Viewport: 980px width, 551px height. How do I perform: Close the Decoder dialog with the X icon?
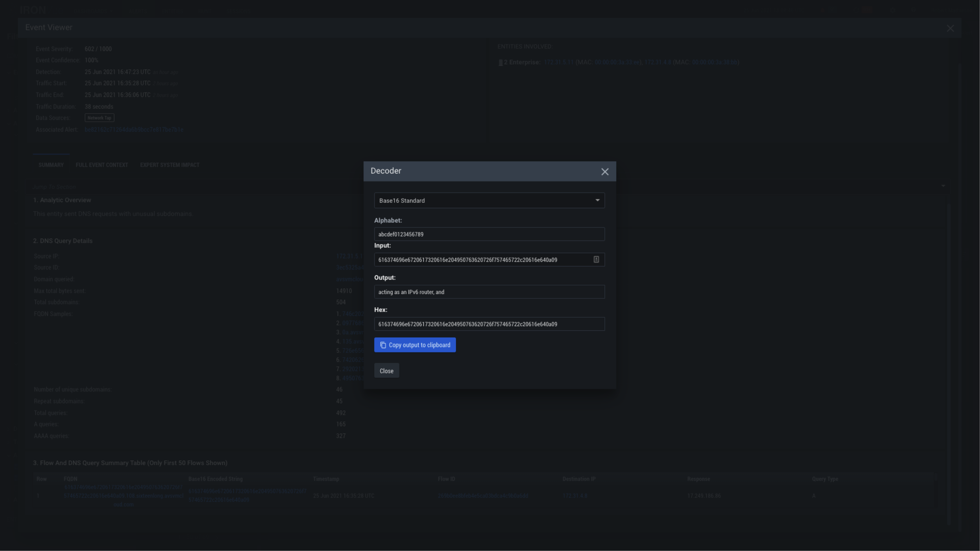[x=605, y=172]
